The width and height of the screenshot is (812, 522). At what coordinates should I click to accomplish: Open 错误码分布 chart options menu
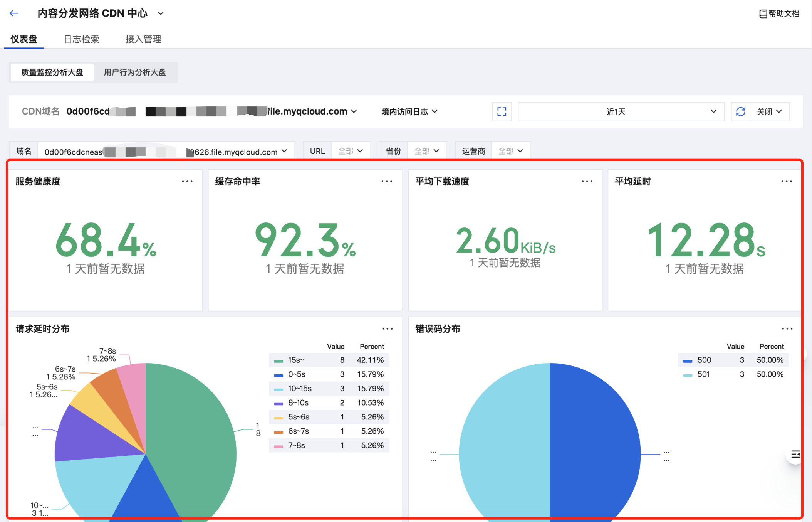(x=787, y=329)
